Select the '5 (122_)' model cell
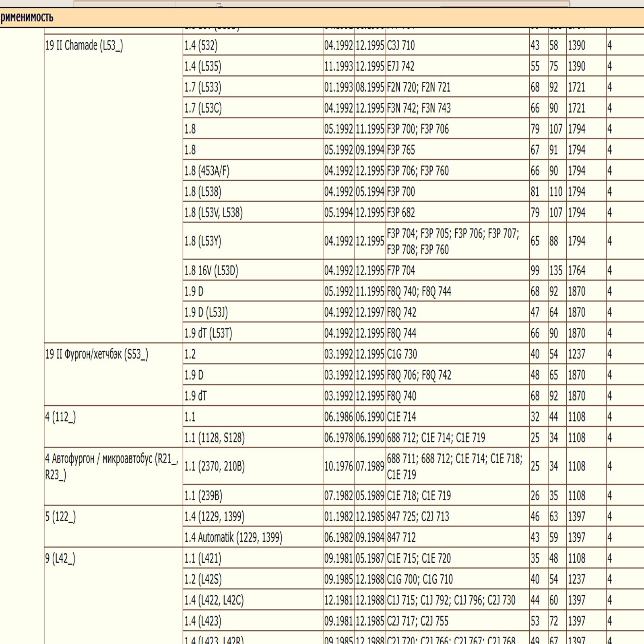The width and height of the screenshot is (644, 644). (60, 517)
